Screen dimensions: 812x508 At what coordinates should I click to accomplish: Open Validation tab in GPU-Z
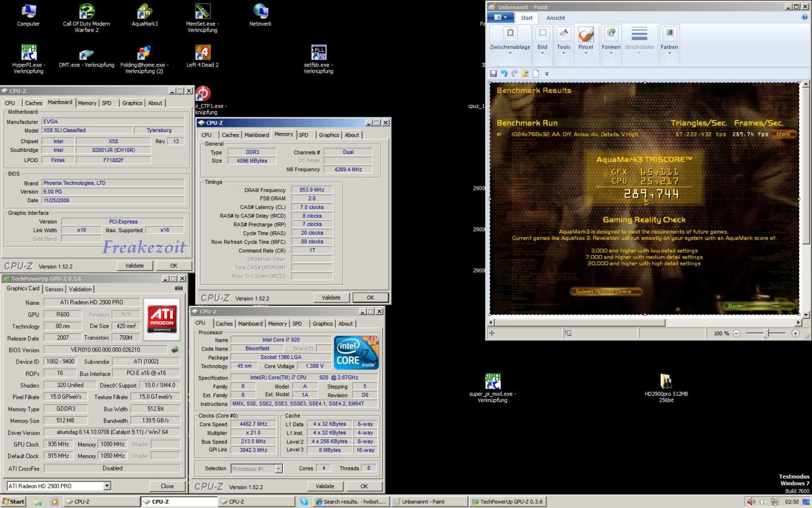(80, 289)
